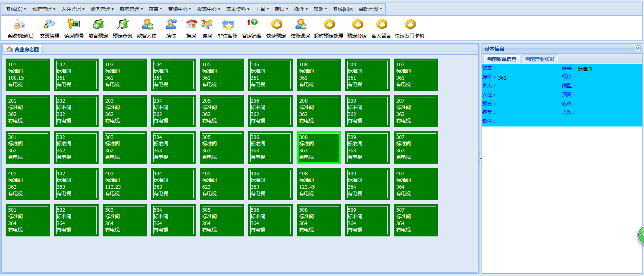Select room 101 tile
This screenshot has width=644, height=276.
(x=28, y=75)
